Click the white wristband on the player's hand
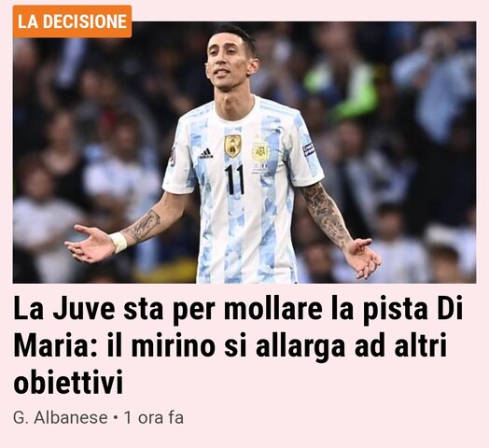 [119, 243]
